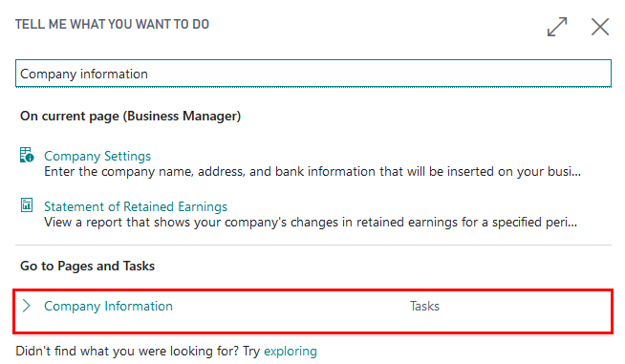Click the divider line above Go to Pages and Tasks
The width and height of the screenshot is (625, 364).
coord(313,245)
